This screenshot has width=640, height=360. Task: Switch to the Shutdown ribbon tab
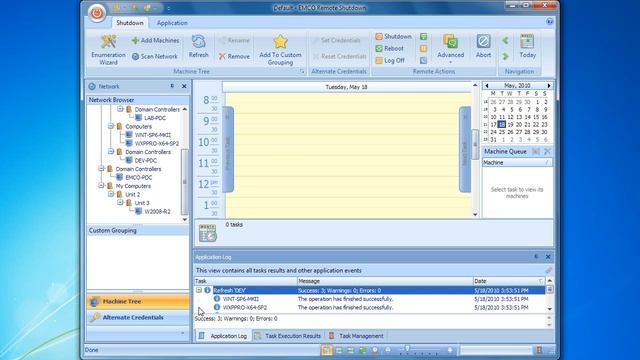click(130, 23)
